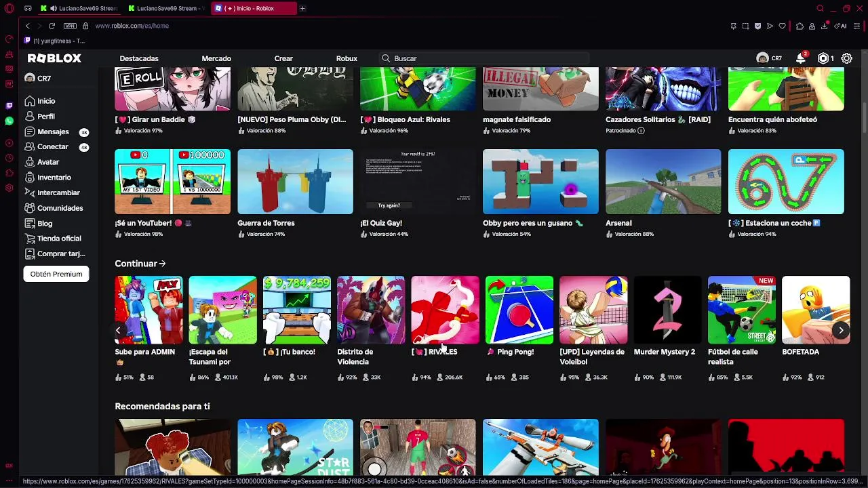
Task: Open Mensajes in the sidebar
Action: coord(56,131)
